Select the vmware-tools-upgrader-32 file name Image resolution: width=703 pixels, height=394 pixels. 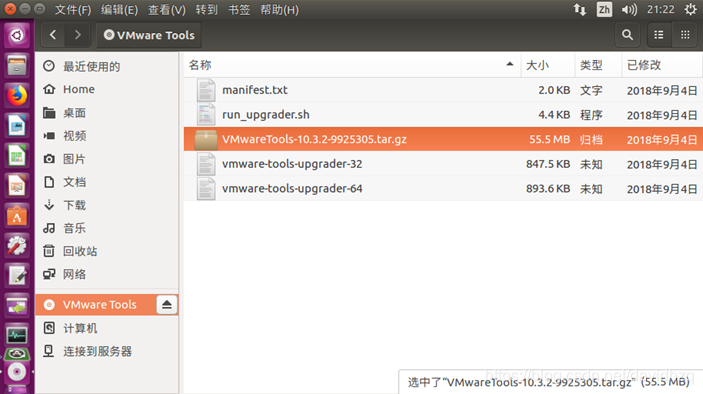(x=292, y=164)
